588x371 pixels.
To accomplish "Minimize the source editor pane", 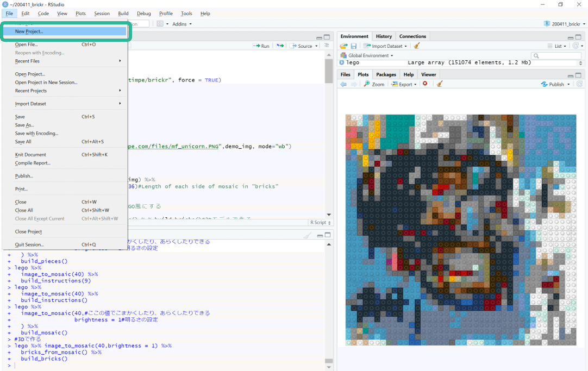I will coord(319,37).
